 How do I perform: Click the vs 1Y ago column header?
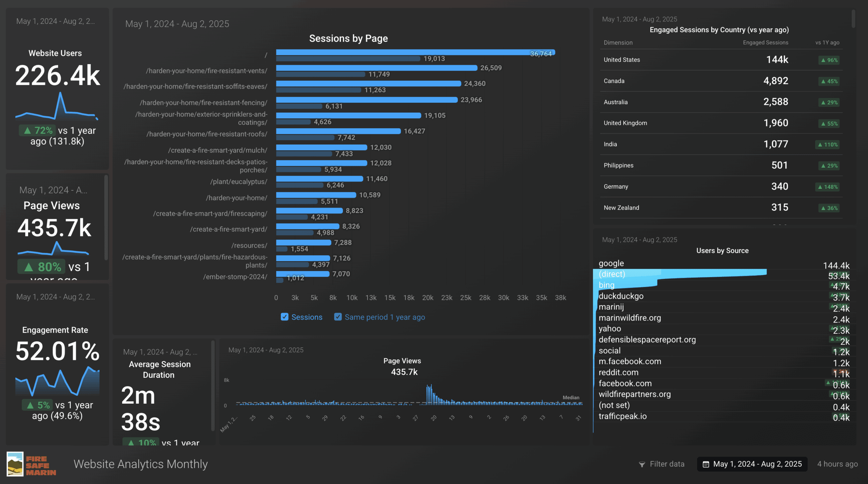(827, 42)
